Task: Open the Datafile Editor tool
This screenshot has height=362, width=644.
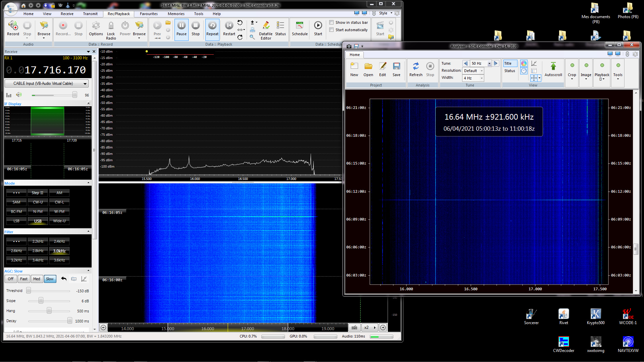Action: click(266, 26)
